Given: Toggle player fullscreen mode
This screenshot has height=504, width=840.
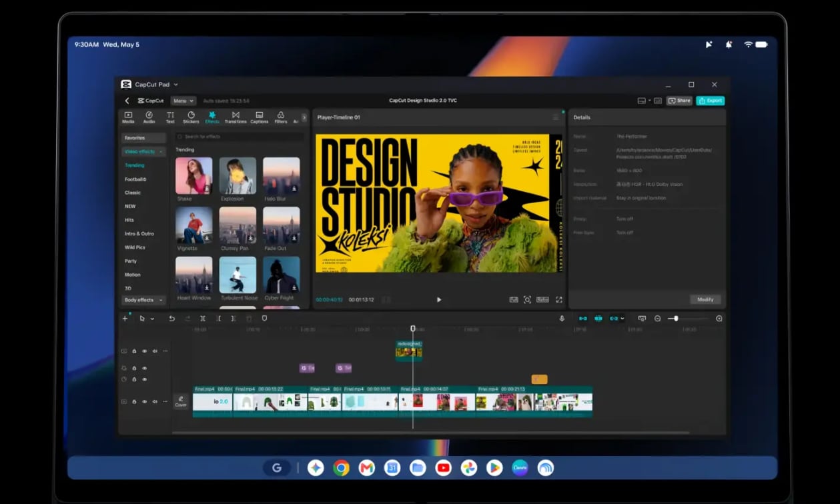Looking at the screenshot, I should click(559, 300).
